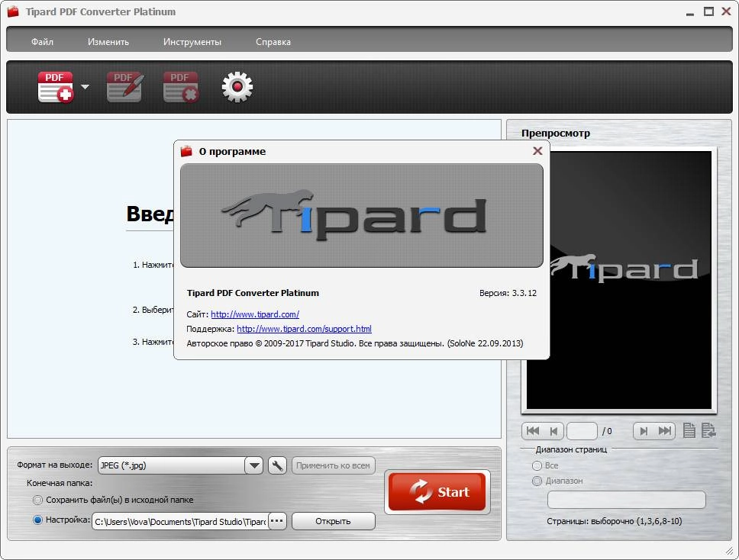Maximize the Tipard main window
This screenshot has height=560, width=739.
point(708,11)
